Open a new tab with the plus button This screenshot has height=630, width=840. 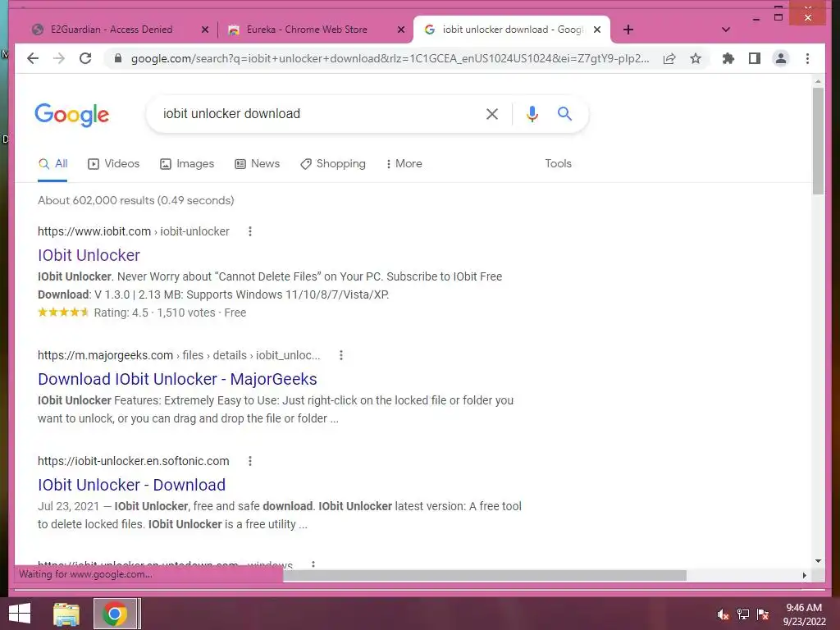click(x=628, y=30)
